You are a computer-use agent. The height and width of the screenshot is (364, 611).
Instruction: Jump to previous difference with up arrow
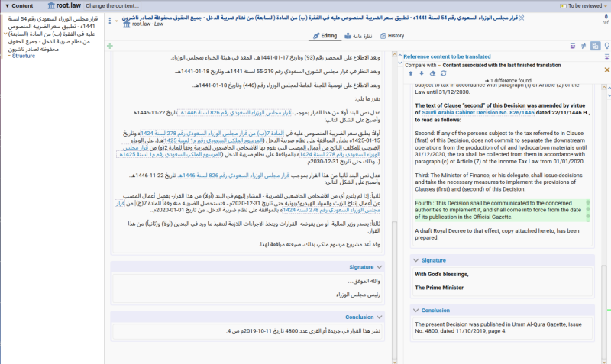click(411, 73)
